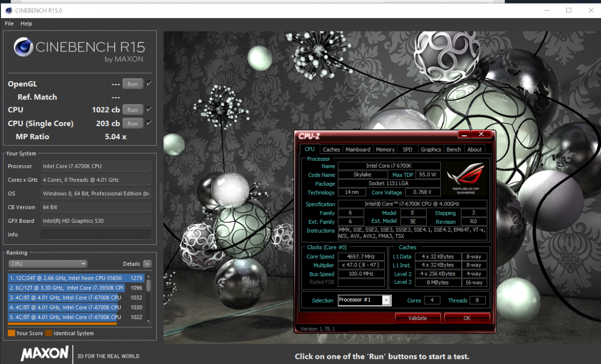Select the CPU tab in CPU-Z
This screenshot has width=601, height=364.
pyautogui.click(x=310, y=149)
